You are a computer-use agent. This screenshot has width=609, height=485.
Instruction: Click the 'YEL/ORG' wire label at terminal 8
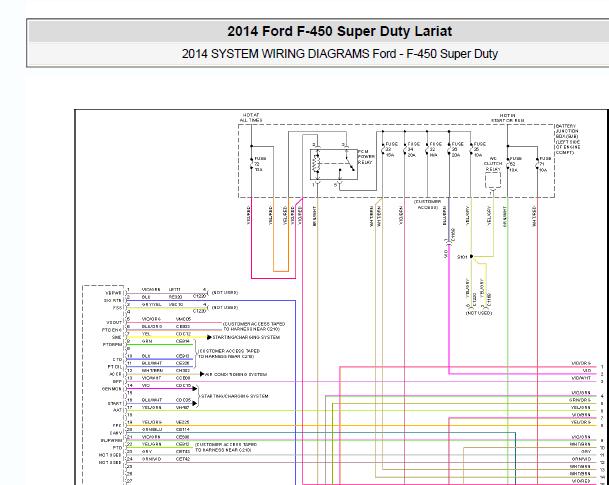coord(581,422)
